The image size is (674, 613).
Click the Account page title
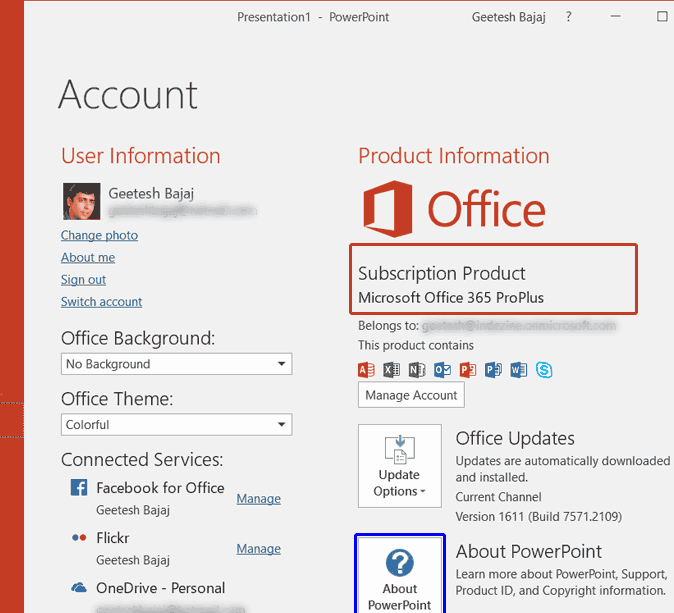[128, 95]
